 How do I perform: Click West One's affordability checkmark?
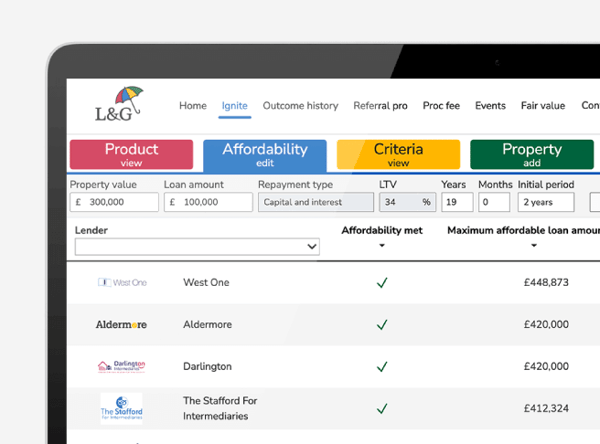pyautogui.click(x=382, y=283)
